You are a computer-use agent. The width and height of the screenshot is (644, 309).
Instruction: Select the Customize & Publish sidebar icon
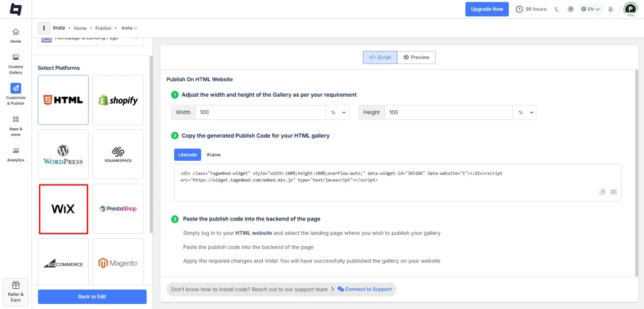(16, 88)
